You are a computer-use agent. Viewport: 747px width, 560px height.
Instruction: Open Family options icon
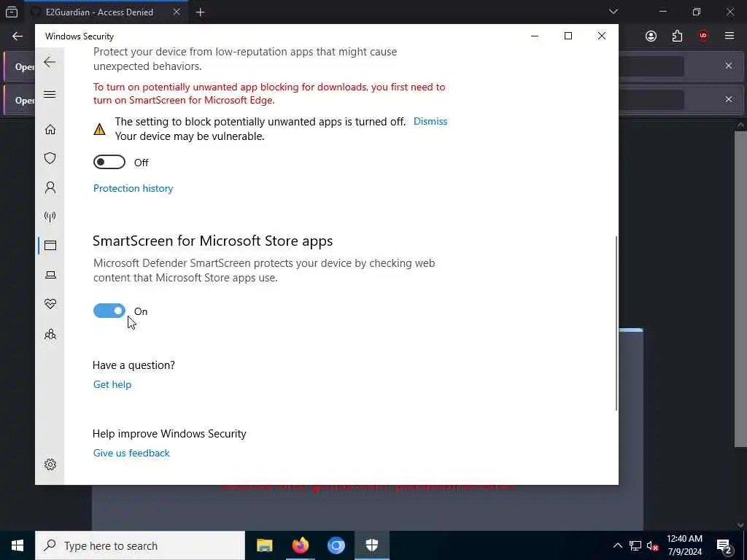[50, 334]
